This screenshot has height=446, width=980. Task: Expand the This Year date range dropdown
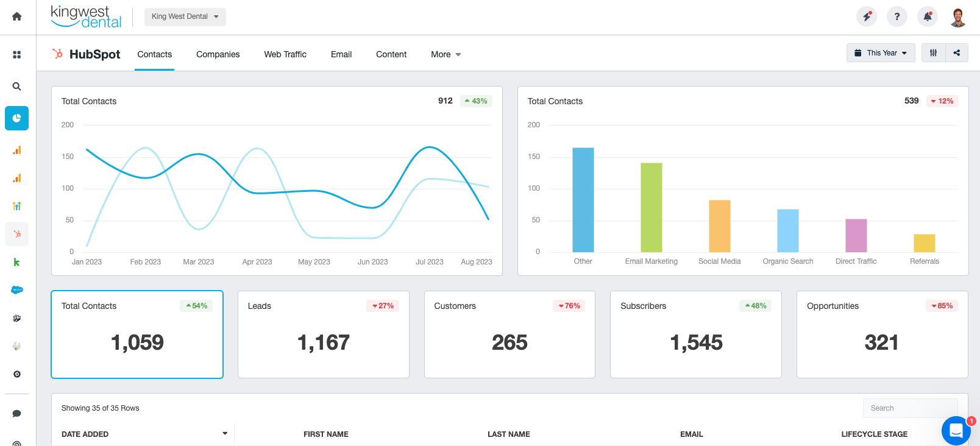881,53
